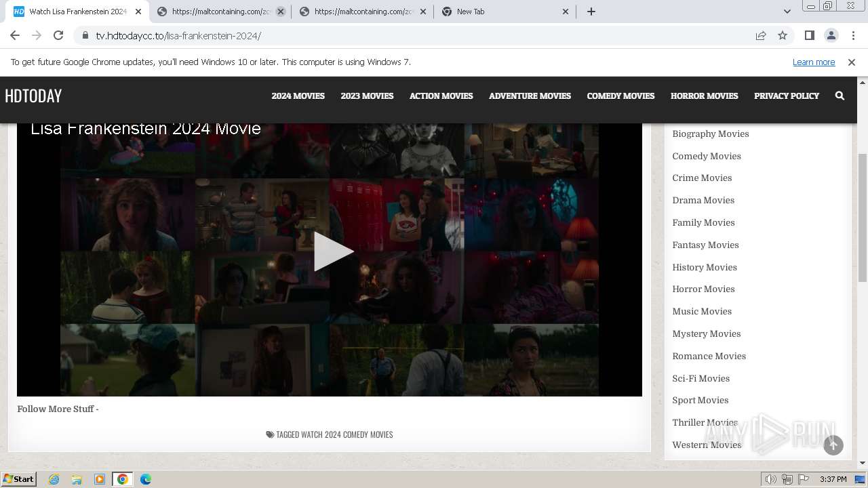The image size is (868, 488).
Task: Open the Action Center flag icon
Action: click(x=803, y=479)
